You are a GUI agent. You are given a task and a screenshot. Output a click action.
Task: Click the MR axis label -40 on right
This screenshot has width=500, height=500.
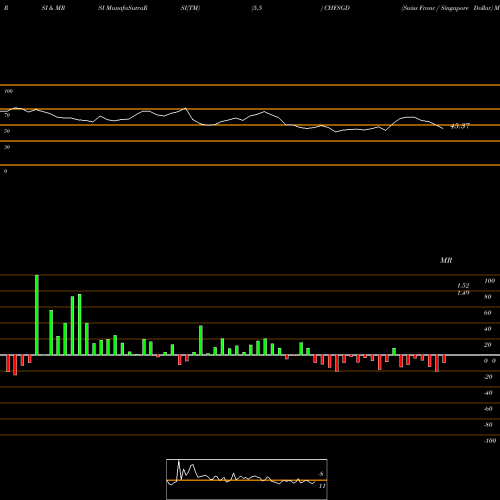[488, 393]
